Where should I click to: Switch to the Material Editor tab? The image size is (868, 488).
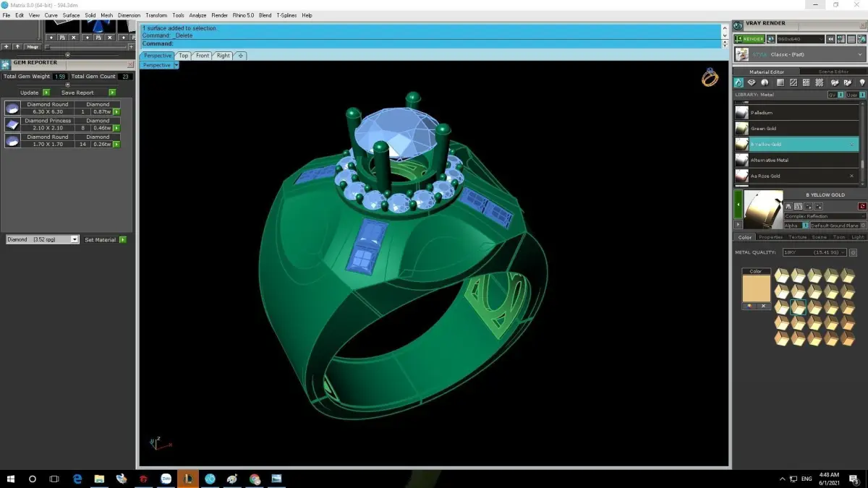[x=767, y=72]
